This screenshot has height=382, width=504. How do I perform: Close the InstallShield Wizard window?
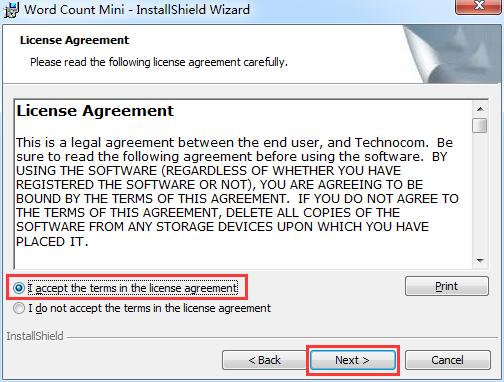(x=479, y=6)
